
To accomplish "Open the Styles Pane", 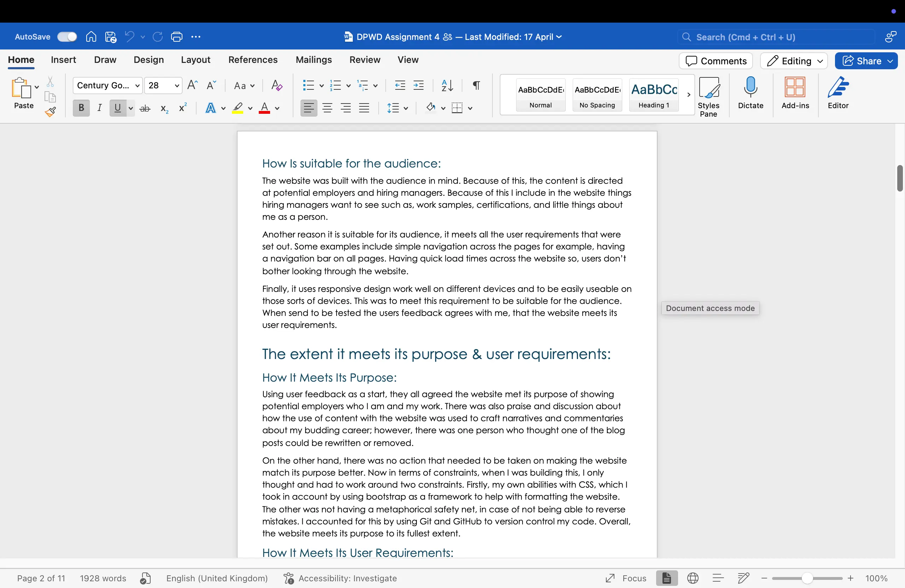I will tap(709, 95).
